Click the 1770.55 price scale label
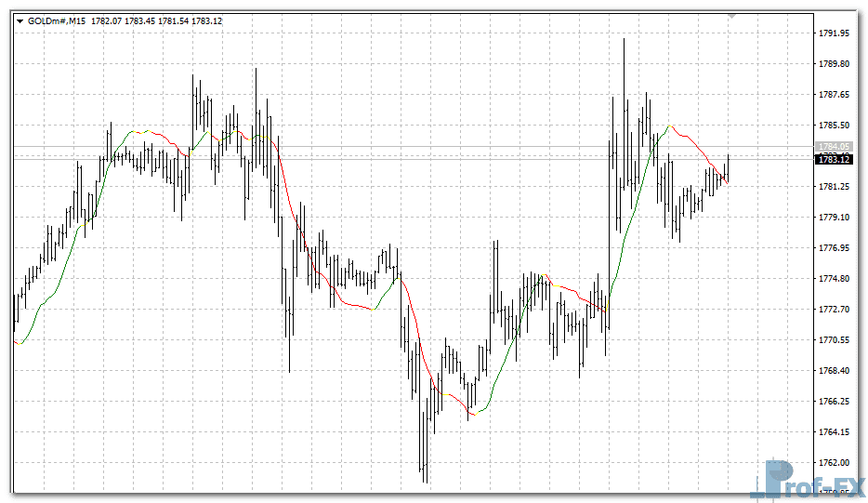The image size is (868, 503). click(x=835, y=340)
